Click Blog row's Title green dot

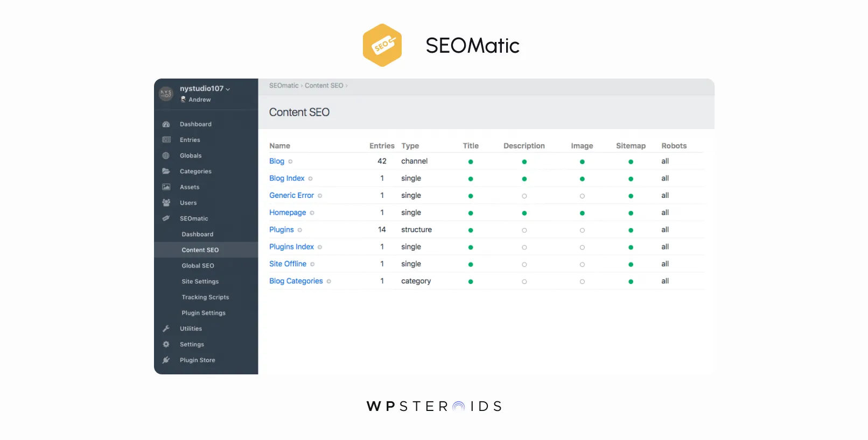471,161
